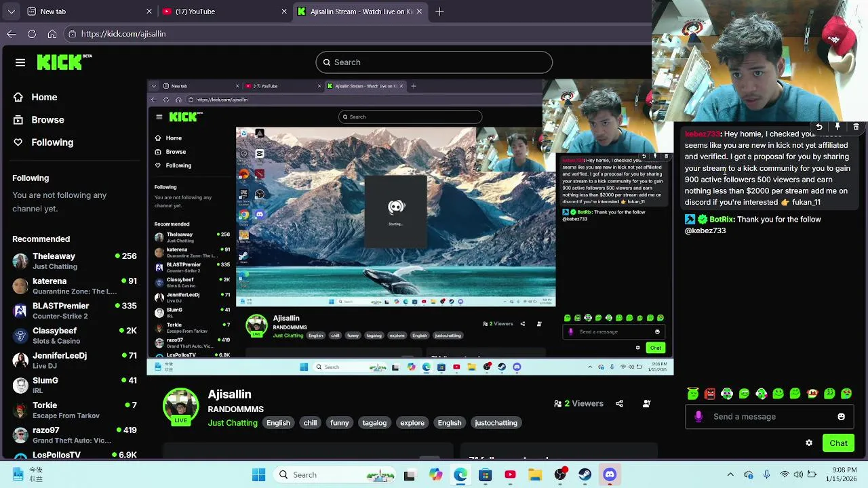Insert the brown dog face emote
Viewport: 868px width, 488px height.
point(812,393)
